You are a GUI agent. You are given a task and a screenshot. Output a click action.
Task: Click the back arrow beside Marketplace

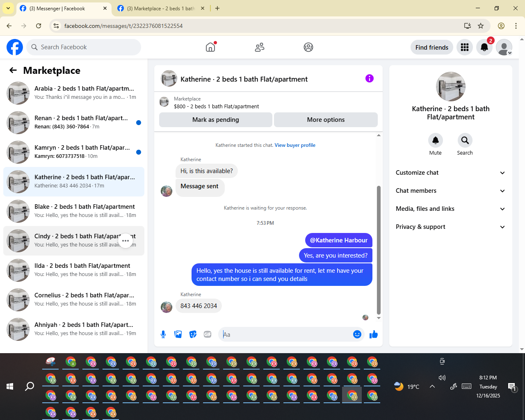pos(13,71)
